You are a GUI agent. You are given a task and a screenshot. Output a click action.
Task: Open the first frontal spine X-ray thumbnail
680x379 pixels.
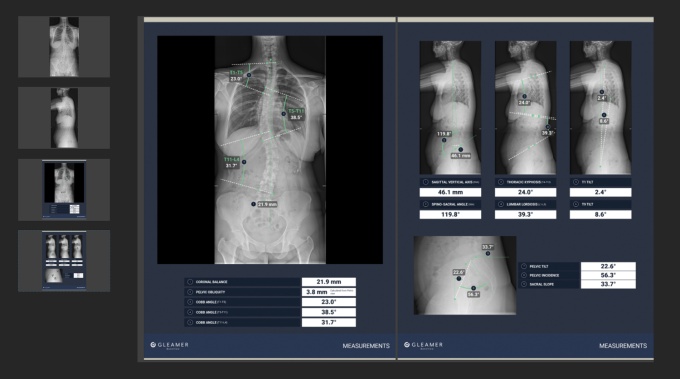point(64,47)
